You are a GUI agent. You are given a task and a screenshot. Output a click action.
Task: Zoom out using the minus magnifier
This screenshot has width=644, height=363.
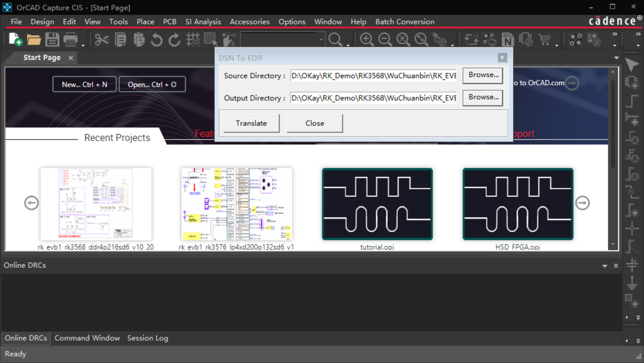click(385, 40)
